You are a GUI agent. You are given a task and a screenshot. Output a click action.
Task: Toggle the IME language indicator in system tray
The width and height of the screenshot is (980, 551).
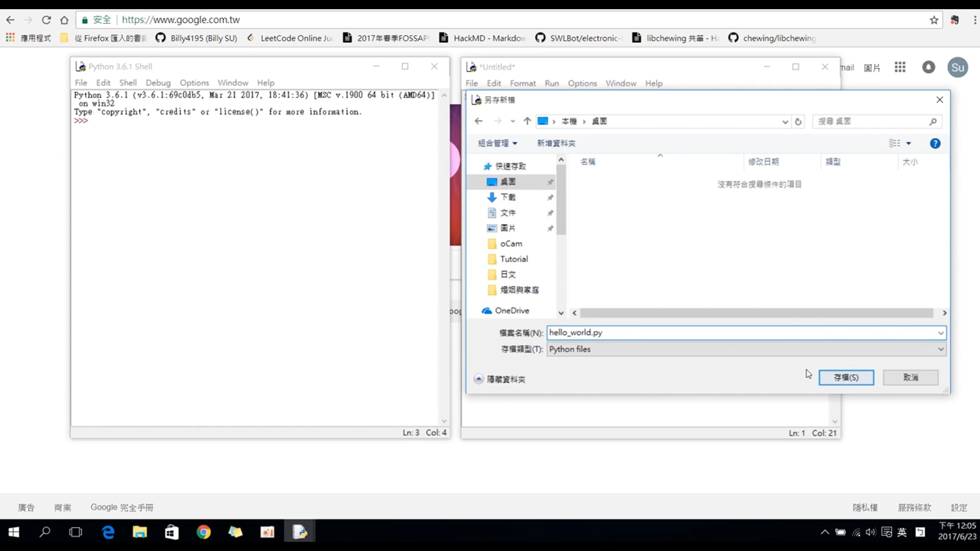click(x=902, y=532)
